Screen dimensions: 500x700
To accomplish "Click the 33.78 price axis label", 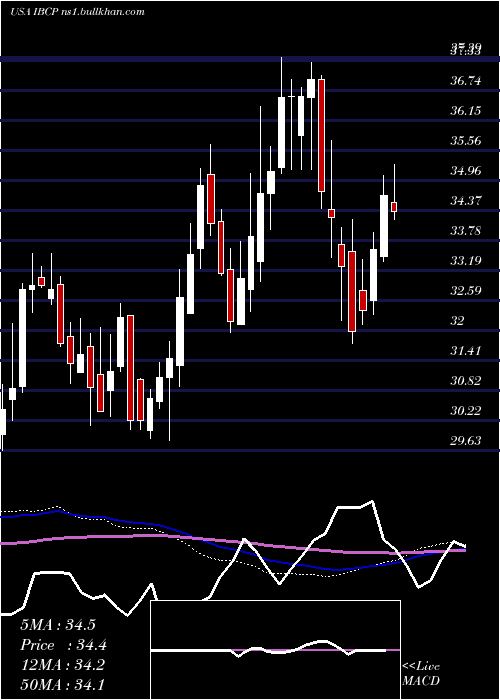I will point(466,230).
